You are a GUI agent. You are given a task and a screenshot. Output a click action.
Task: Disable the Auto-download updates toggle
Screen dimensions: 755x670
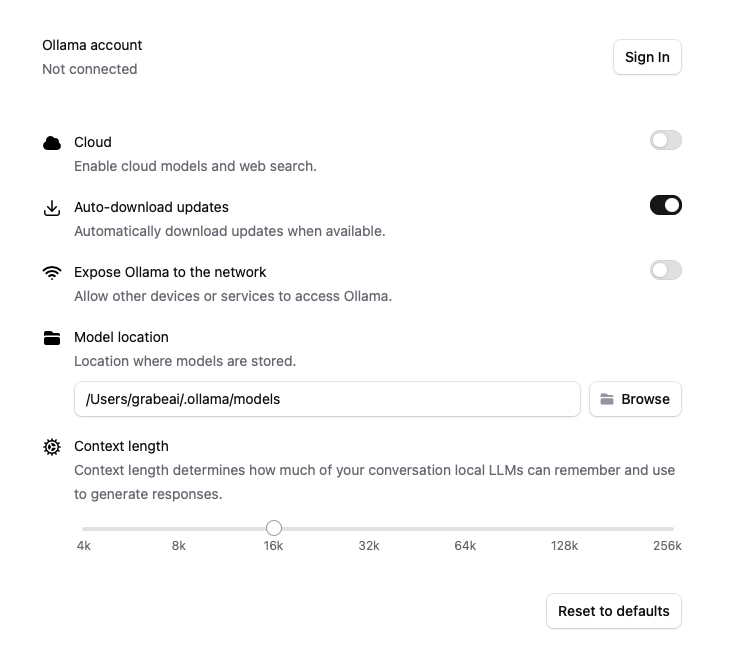(666, 205)
